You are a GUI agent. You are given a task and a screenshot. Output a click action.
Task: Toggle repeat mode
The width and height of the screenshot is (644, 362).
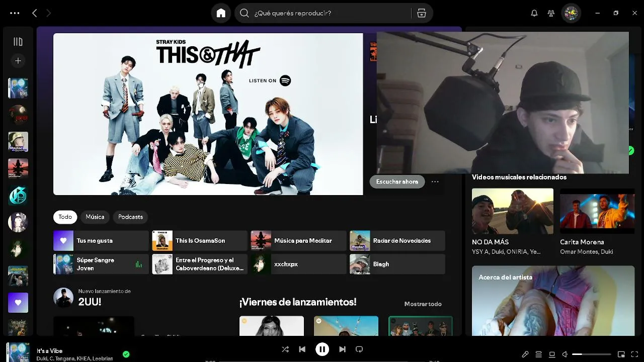click(359, 349)
